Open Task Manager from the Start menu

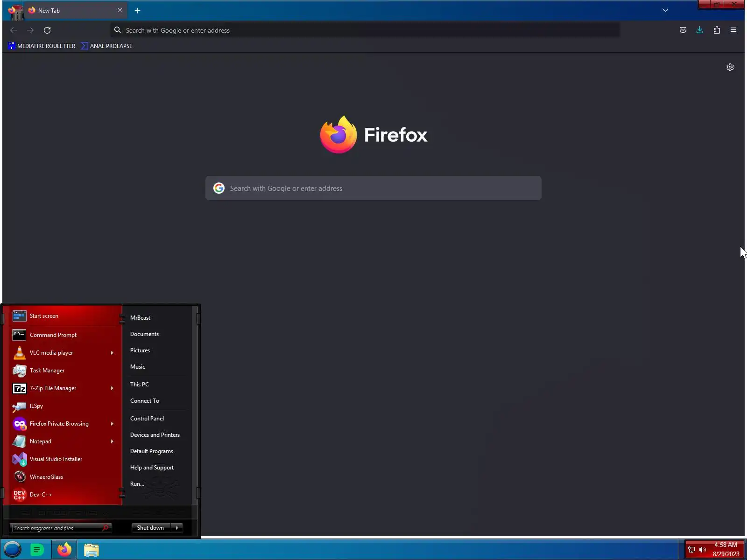tap(63, 371)
